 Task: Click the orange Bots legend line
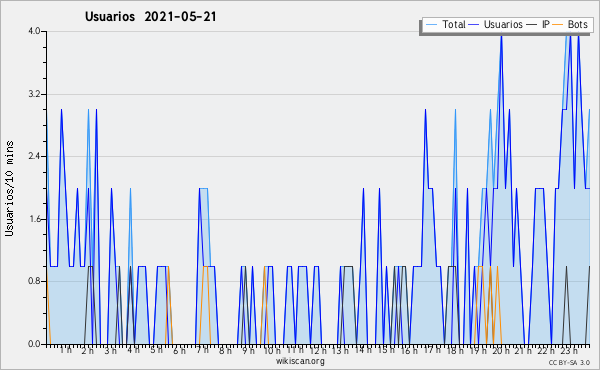point(558,25)
